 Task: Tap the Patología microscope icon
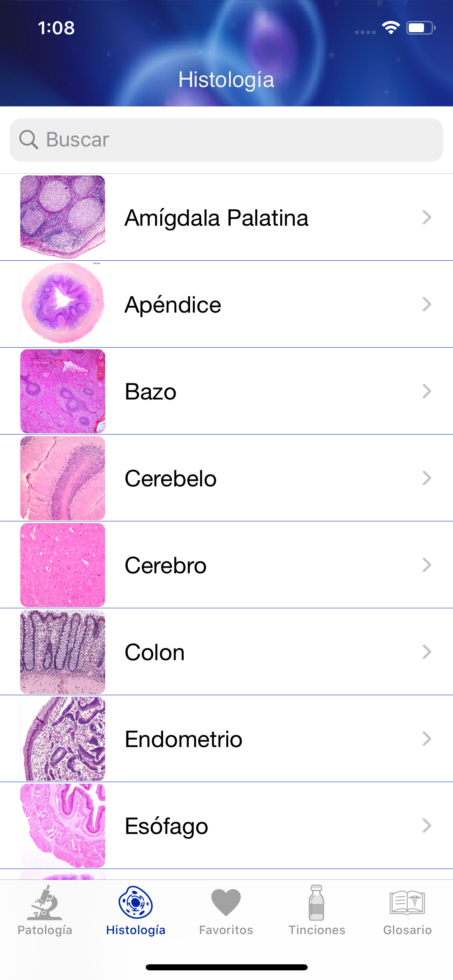(45, 903)
